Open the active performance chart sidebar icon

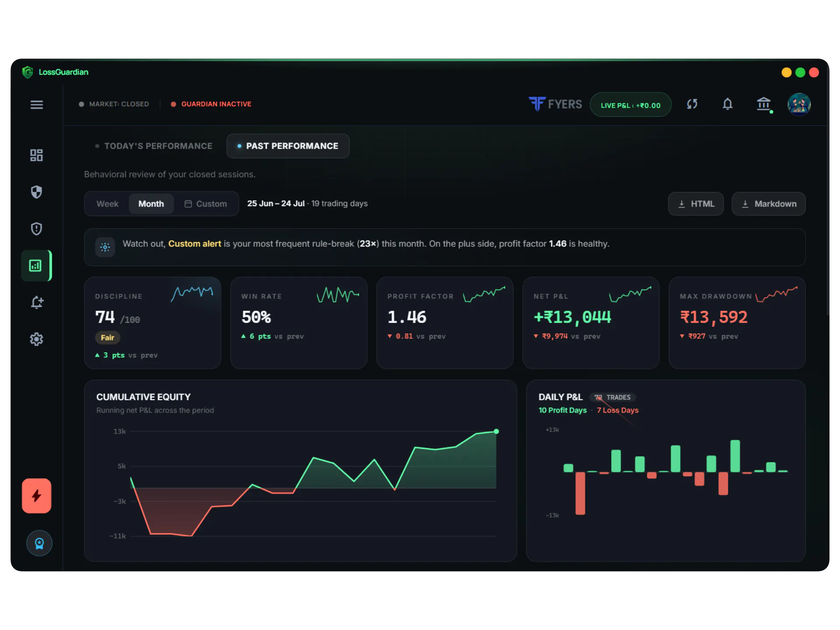pyautogui.click(x=36, y=266)
